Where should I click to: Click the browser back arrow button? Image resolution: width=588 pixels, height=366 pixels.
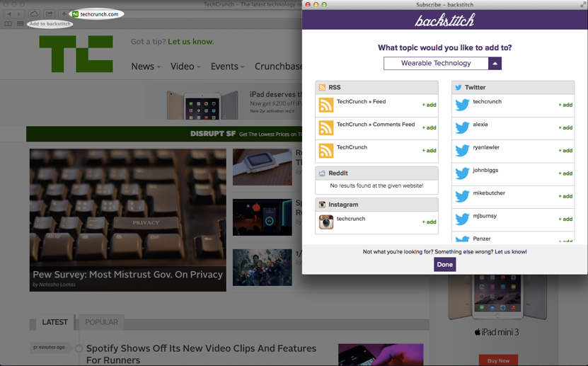[x=9, y=14]
